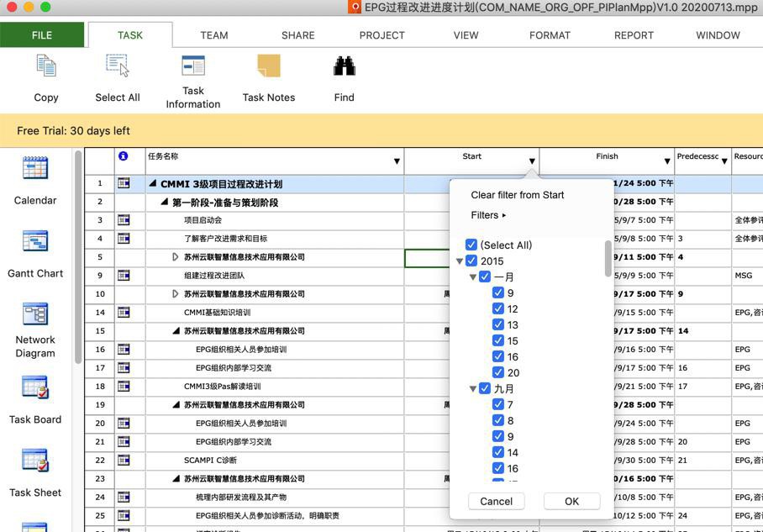Click the indicator icon in row 17
Viewport: 763px width, 532px height.
[x=124, y=367]
